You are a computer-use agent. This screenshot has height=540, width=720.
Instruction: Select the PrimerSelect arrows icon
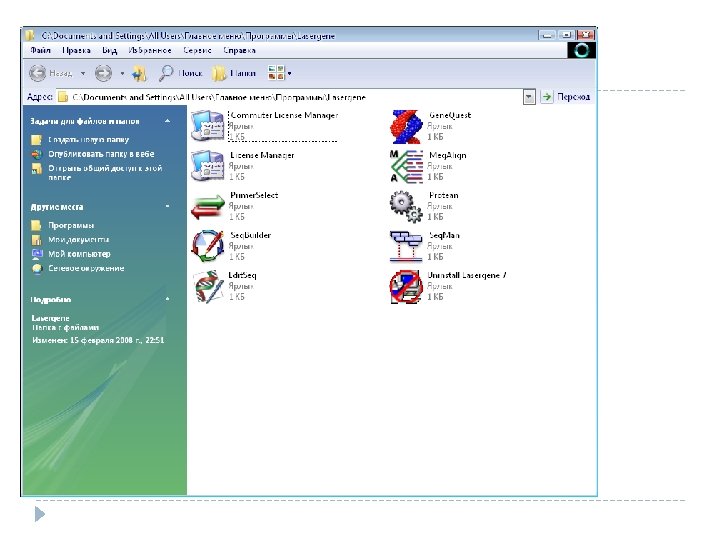coord(208,206)
